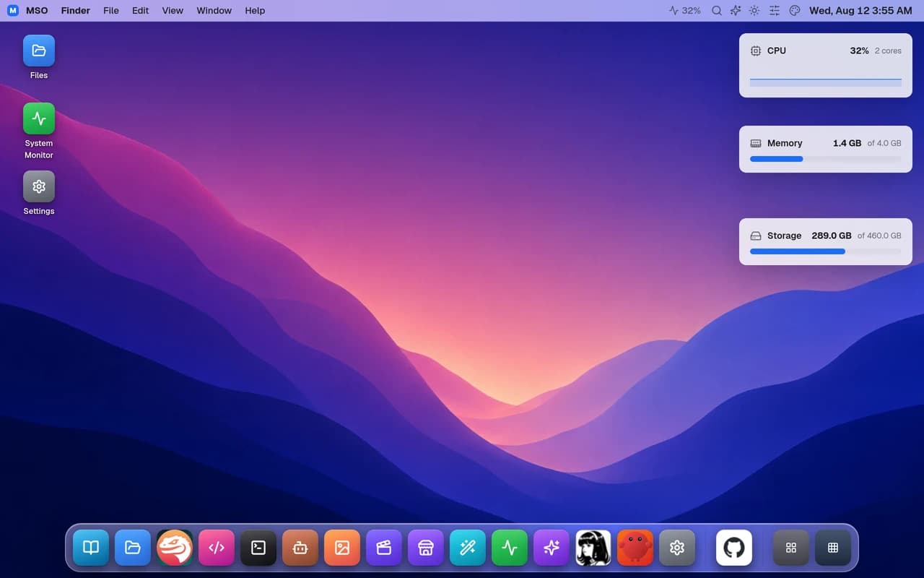Open search from the menu bar magnifier
Image resolution: width=924 pixels, height=578 pixels.
716,11
